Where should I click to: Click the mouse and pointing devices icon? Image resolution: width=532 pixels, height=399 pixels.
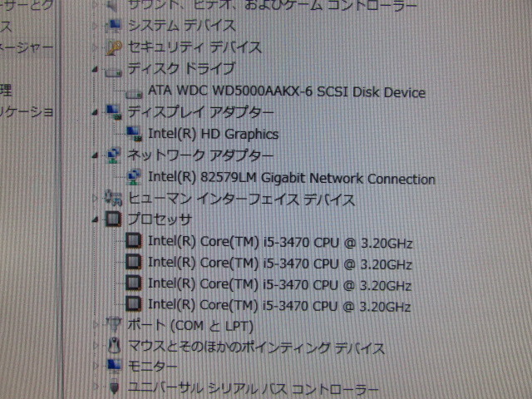pyautogui.click(x=114, y=346)
